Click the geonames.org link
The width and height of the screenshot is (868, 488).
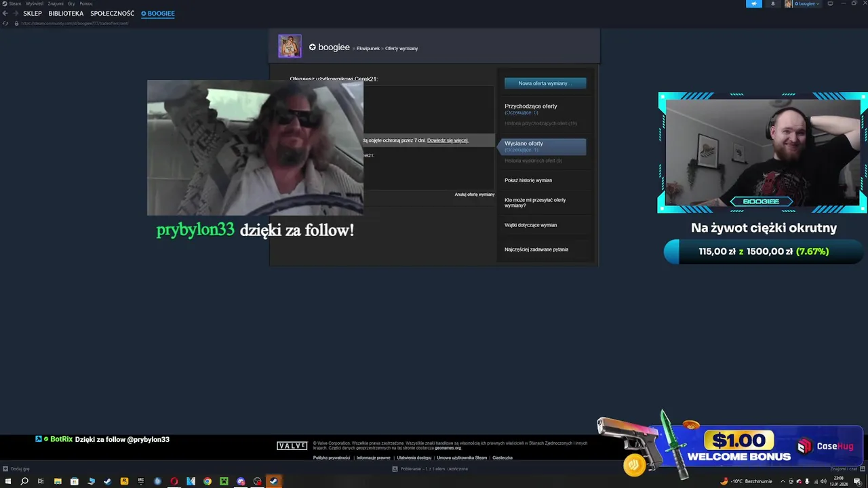coord(448,448)
